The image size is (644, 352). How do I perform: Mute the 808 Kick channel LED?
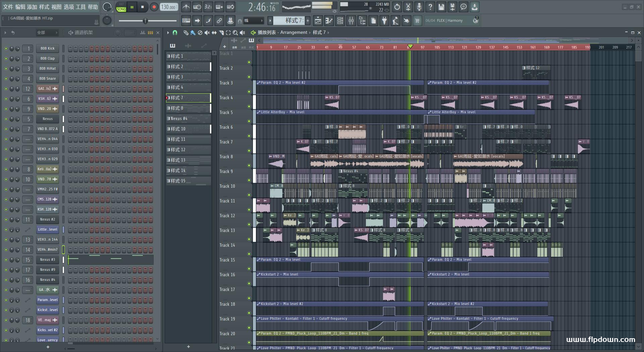(x=6, y=49)
